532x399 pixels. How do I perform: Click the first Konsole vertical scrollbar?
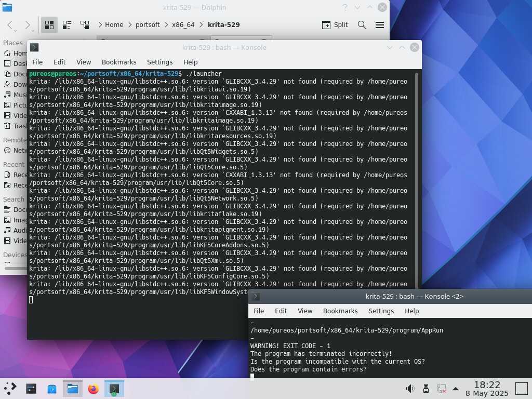[416, 180]
